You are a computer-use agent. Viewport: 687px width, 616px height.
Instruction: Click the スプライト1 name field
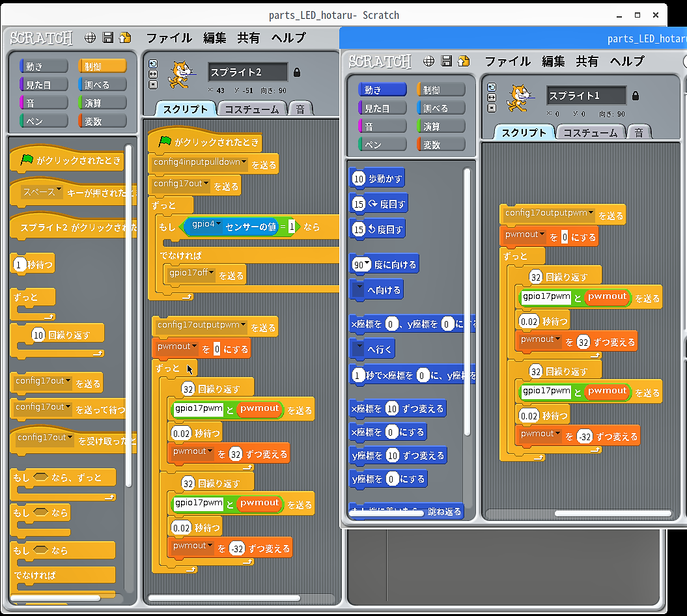coord(586,96)
